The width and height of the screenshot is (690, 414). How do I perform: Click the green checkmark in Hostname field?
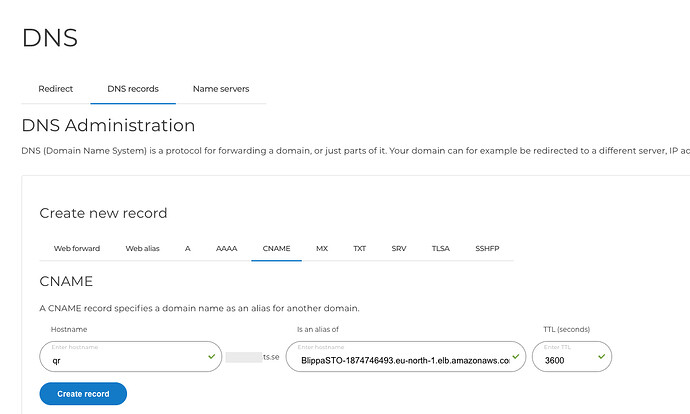coord(212,356)
